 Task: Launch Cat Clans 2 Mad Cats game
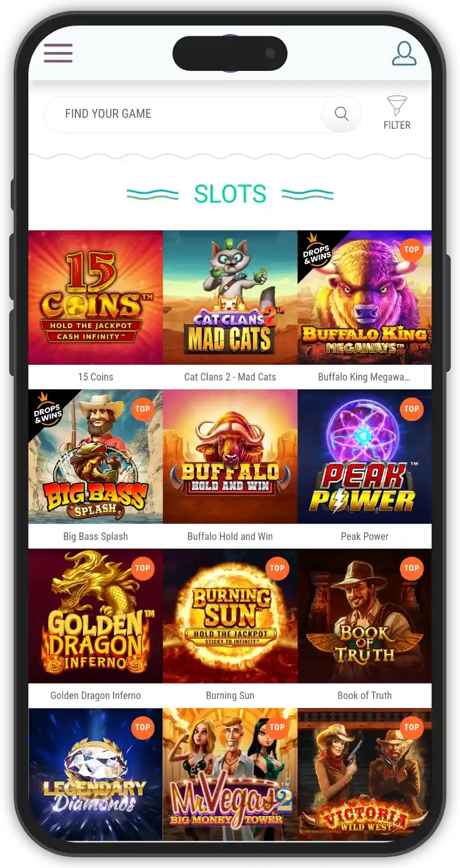230,297
